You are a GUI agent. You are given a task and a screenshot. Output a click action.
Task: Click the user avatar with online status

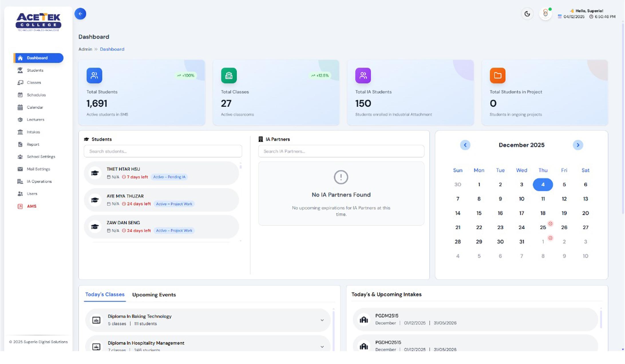pyautogui.click(x=545, y=14)
